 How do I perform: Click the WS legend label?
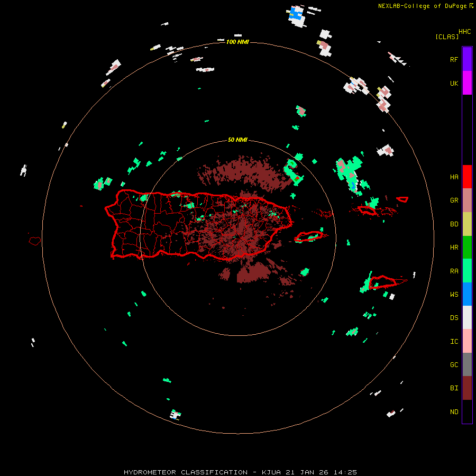[x=454, y=294]
